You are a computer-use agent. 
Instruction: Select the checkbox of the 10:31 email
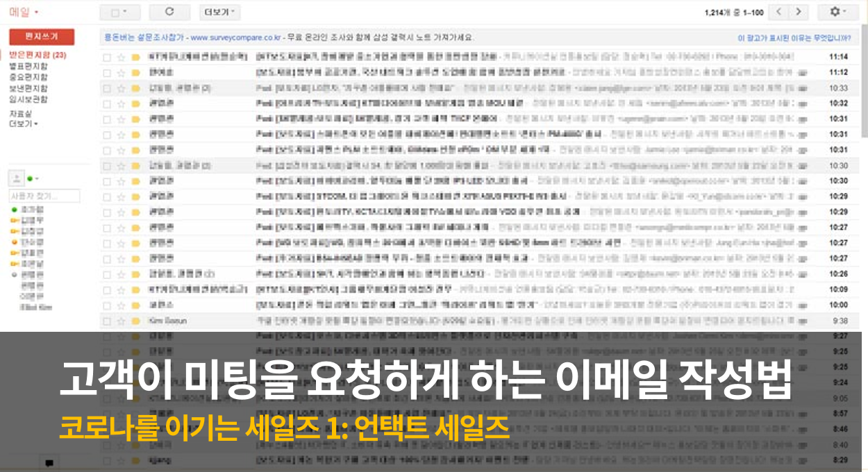107,119
